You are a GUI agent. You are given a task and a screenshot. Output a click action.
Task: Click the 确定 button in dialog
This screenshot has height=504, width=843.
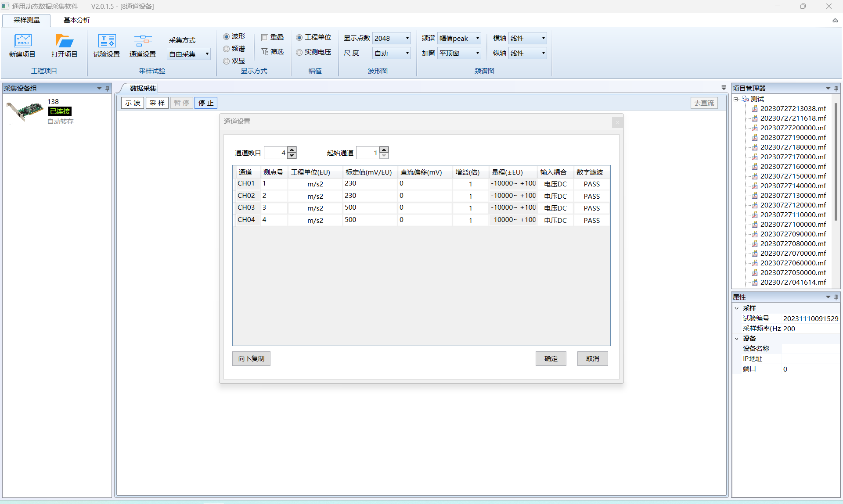(551, 358)
